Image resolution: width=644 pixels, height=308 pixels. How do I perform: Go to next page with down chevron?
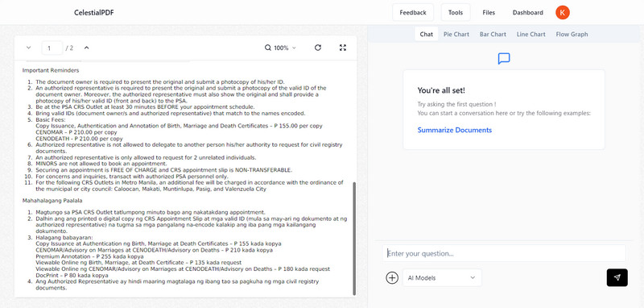[x=28, y=48]
